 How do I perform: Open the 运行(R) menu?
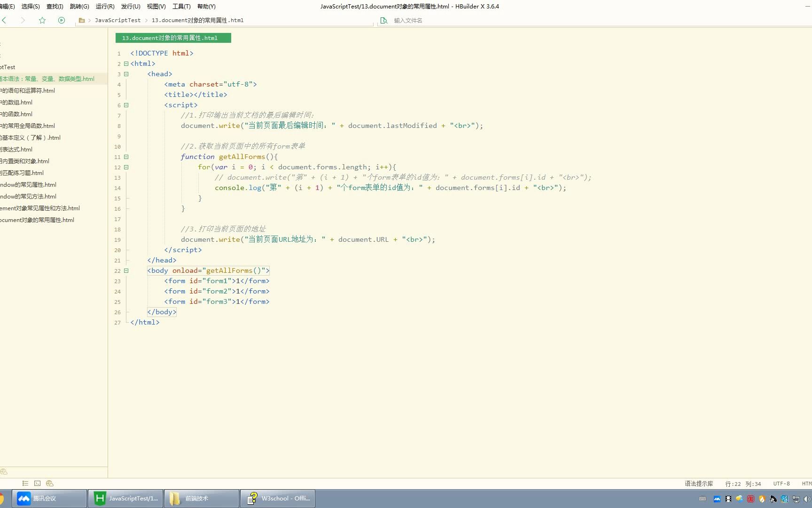point(105,7)
